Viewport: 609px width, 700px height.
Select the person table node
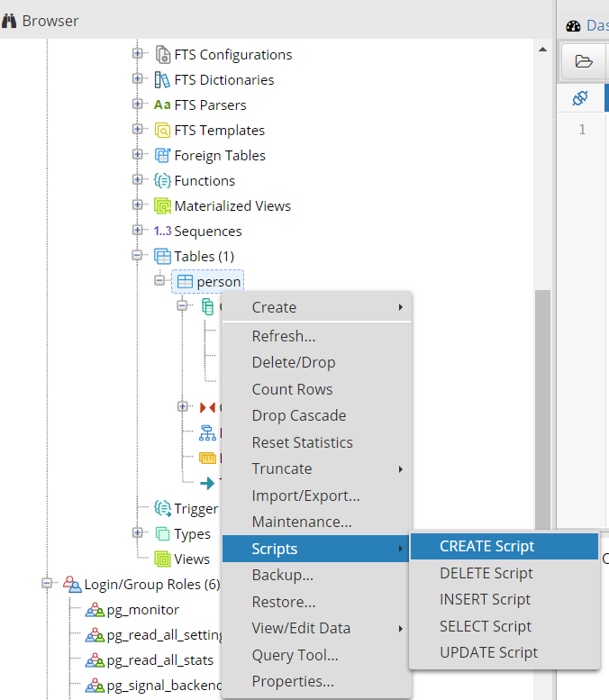coord(208,282)
